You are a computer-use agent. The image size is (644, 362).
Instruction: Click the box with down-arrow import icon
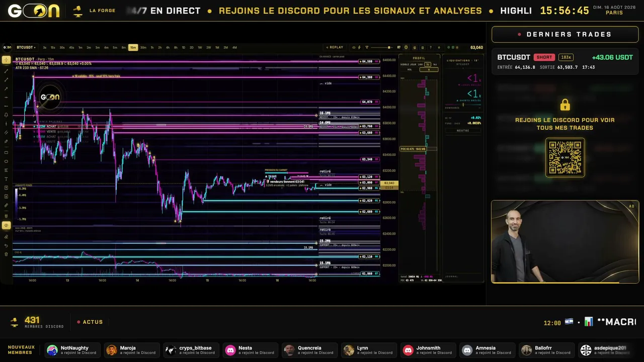(6, 197)
